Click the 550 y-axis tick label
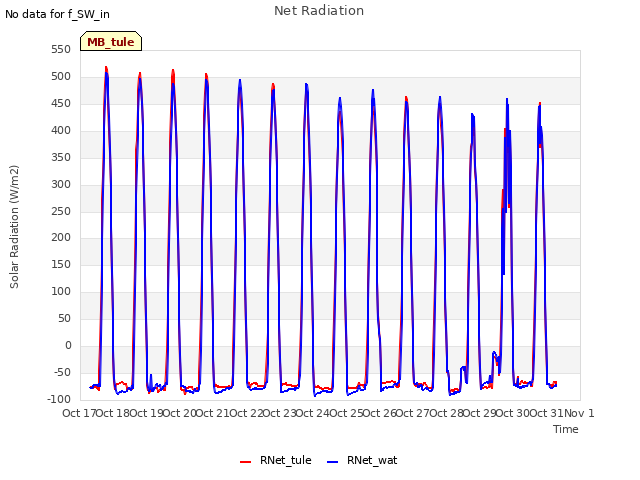Viewport: 640px width, 480px height. (x=61, y=50)
